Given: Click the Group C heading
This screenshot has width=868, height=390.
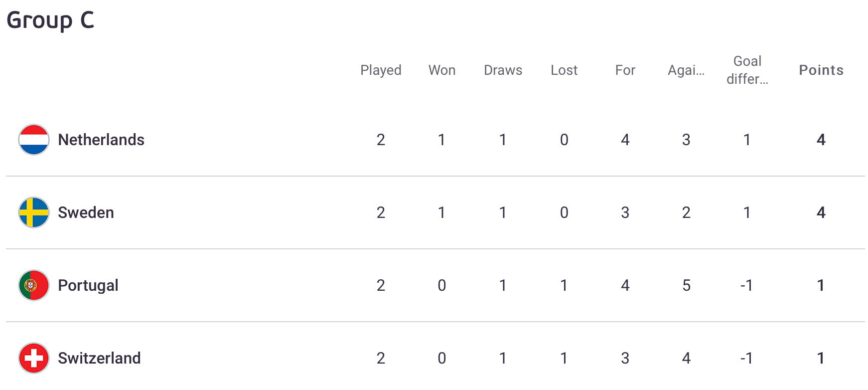Looking at the screenshot, I should point(50,20).
